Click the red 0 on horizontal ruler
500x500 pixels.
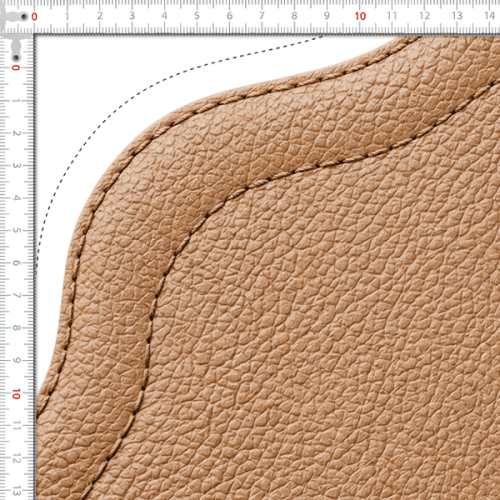34,16
